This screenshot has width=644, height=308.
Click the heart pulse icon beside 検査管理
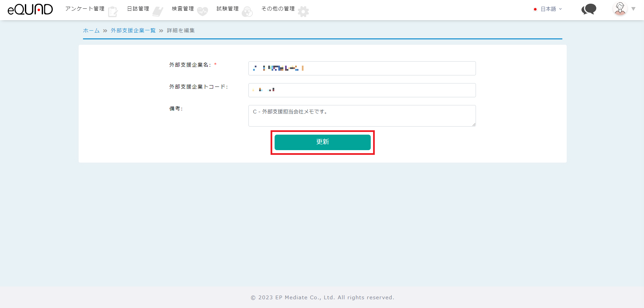[202, 12]
